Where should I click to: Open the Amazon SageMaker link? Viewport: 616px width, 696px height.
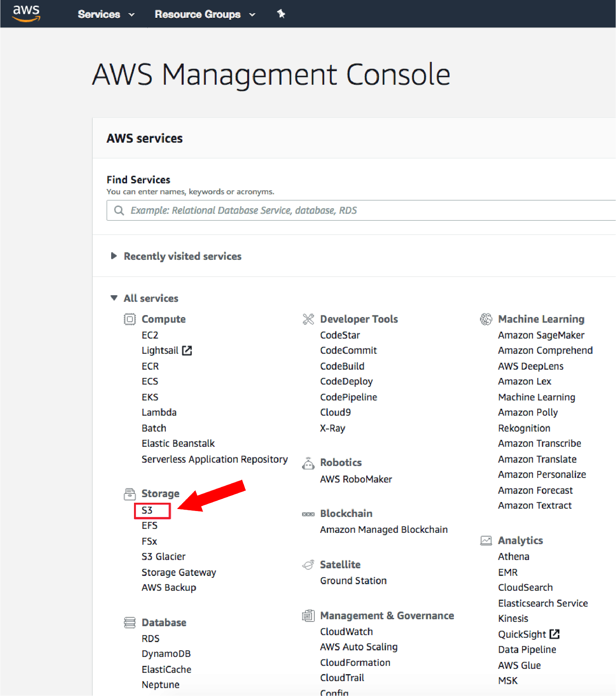[541, 335]
